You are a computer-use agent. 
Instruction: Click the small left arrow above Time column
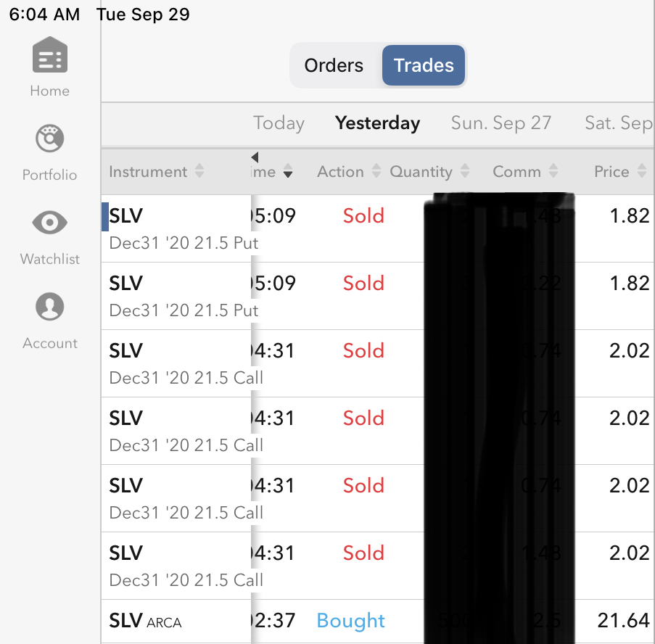[x=255, y=157]
